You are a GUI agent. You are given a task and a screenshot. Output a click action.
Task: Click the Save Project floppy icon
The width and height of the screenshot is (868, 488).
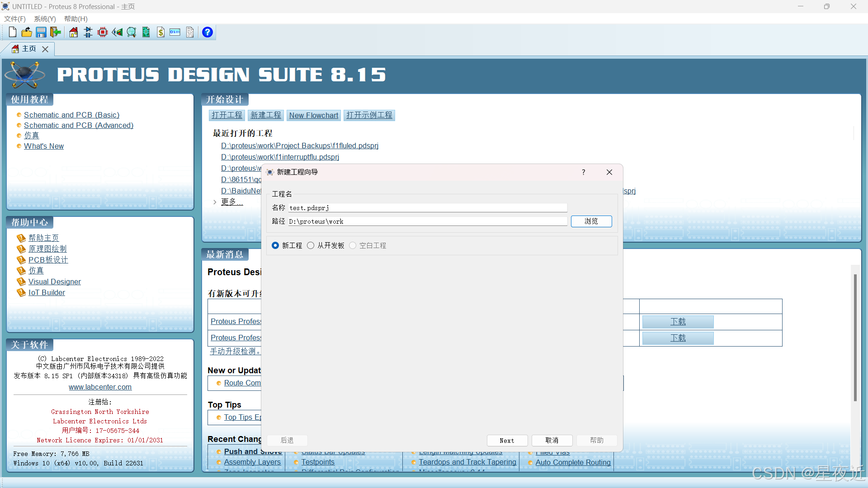click(x=41, y=32)
